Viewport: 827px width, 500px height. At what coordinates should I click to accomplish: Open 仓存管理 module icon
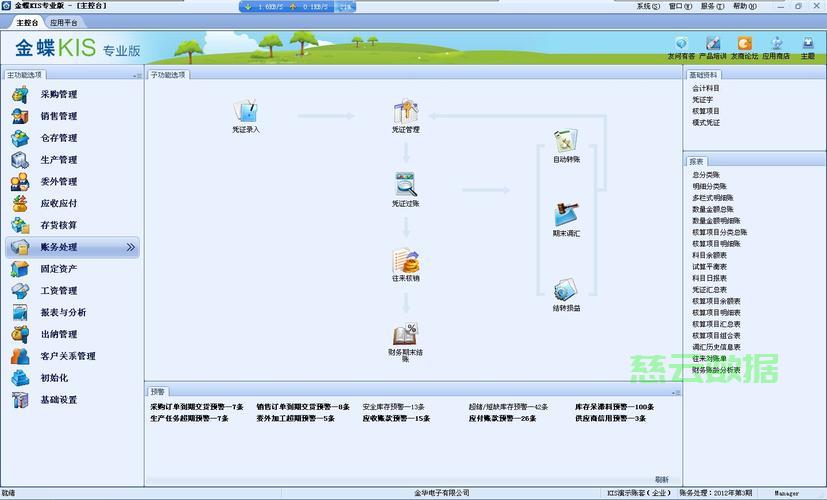[x=20, y=138]
